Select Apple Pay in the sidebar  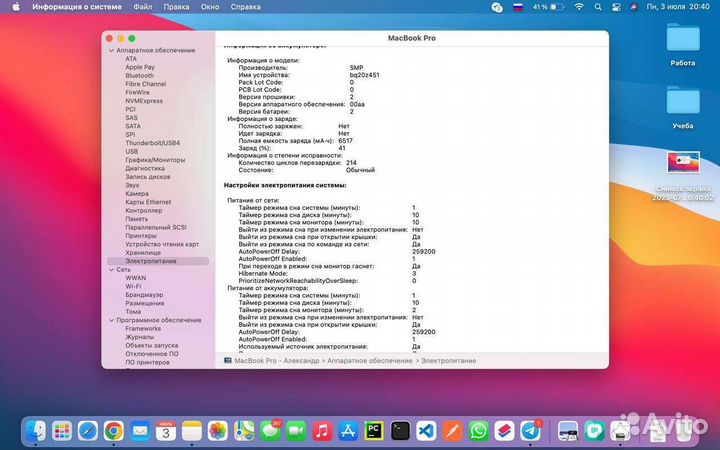[140, 67]
